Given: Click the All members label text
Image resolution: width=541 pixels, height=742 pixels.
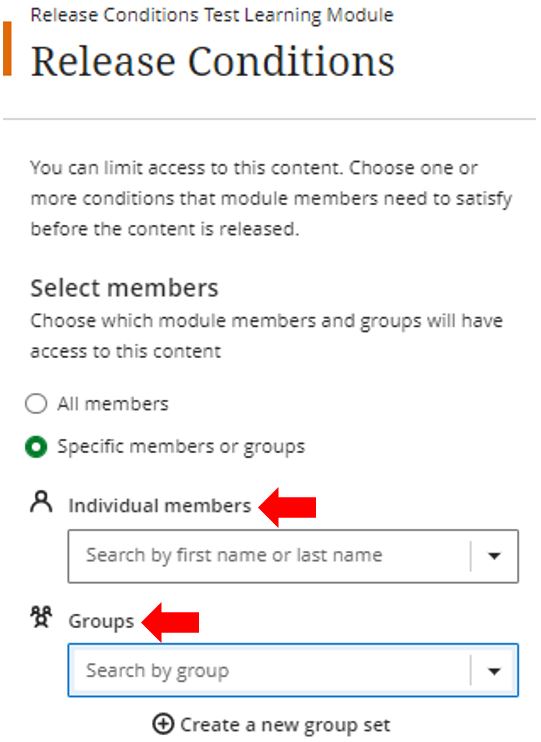Looking at the screenshot, I should [113, 404].
